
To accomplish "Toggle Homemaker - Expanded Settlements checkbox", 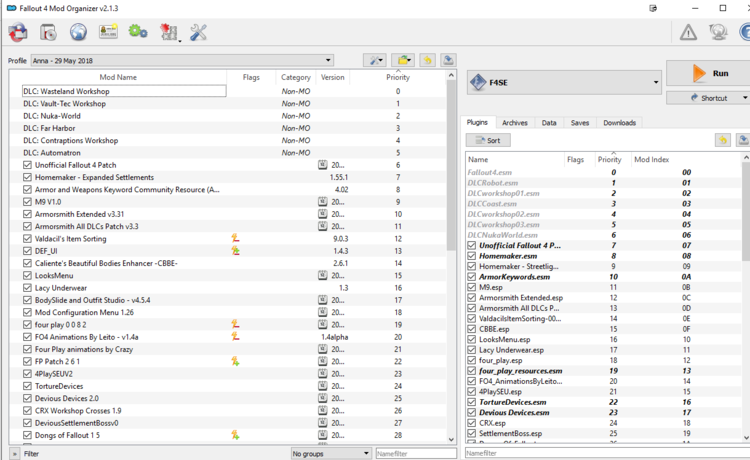I will (x=27, y=177).
